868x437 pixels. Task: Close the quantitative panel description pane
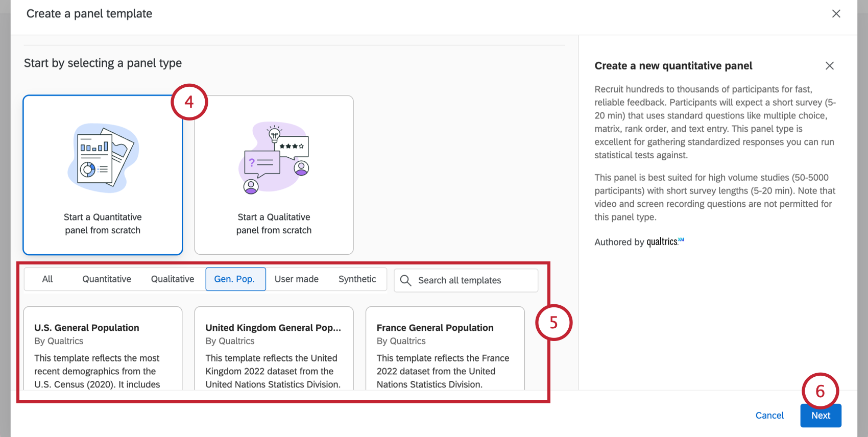(x=829, y=66)
